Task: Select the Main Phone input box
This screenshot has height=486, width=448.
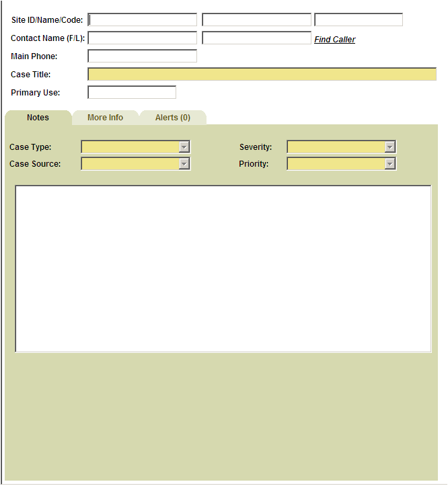Action: click(x=142, y=56)
